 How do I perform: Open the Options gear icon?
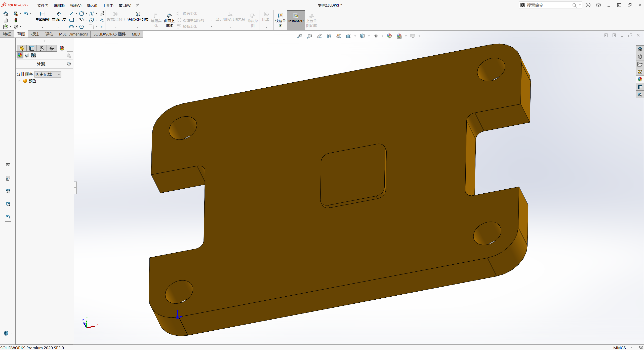click(16, 27)
